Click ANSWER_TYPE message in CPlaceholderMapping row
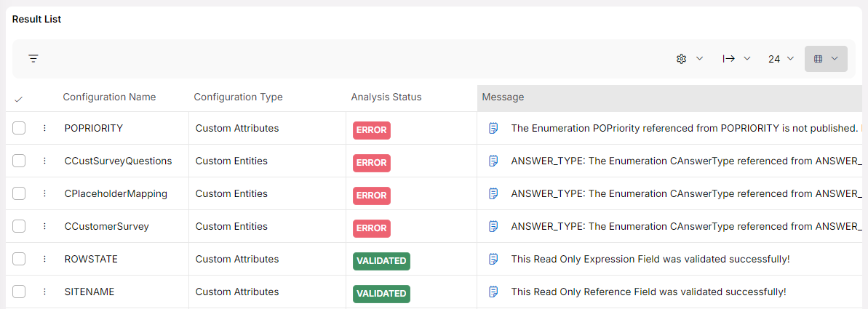The image size is (868, 309). pyautogui.click(x=686, y=193)
